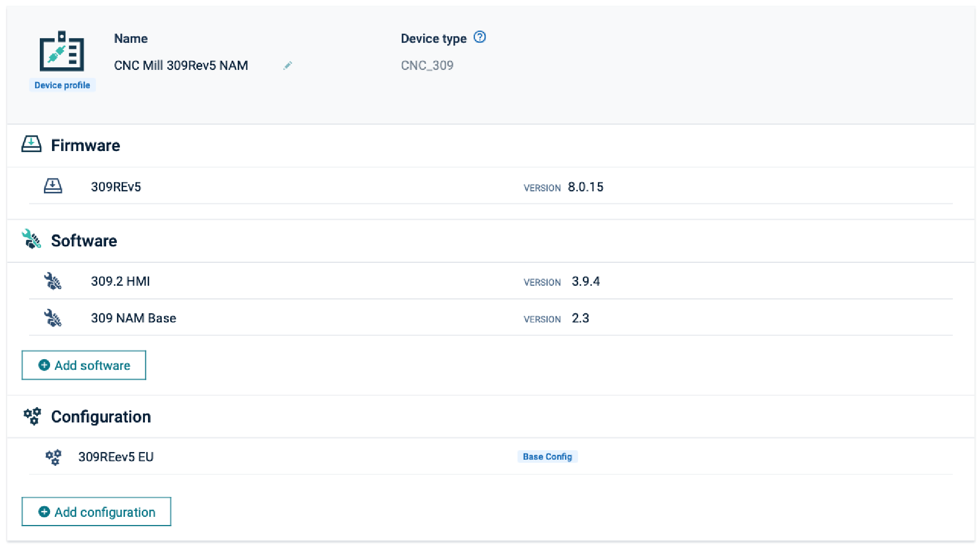
Task: Click the plus icon inside Add software
Action: 44,365
